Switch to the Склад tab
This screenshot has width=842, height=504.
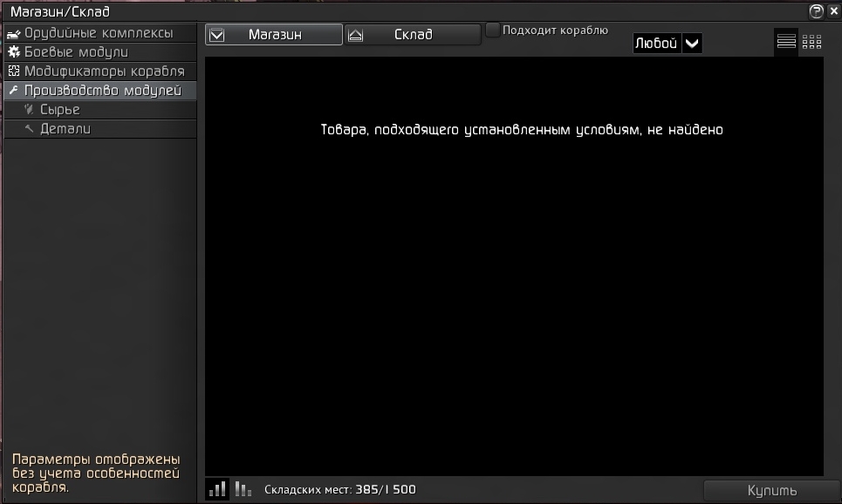click(x=413, y=35)
